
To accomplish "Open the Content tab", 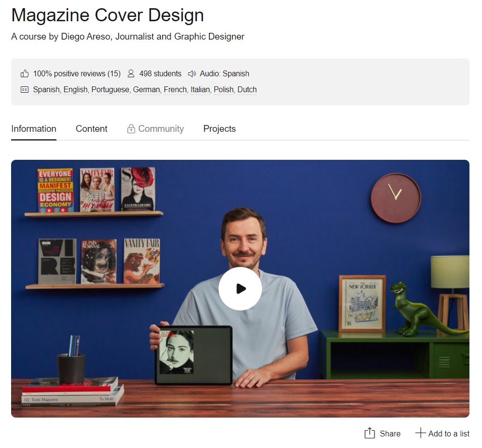I will (92, 129).
